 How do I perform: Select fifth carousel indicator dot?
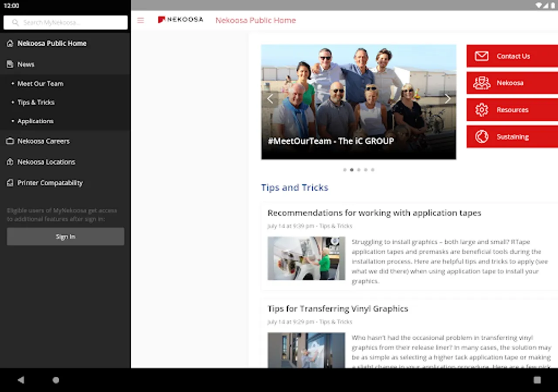373,170
